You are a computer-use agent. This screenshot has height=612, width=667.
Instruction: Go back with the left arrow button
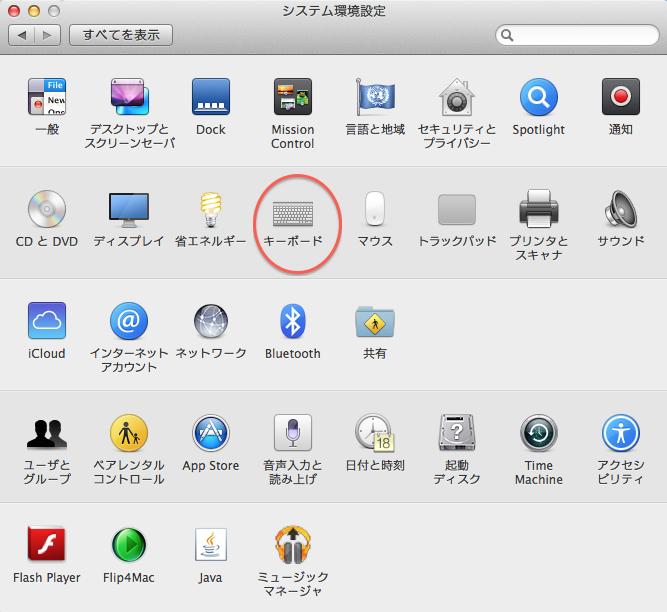(x=21, y=34)
